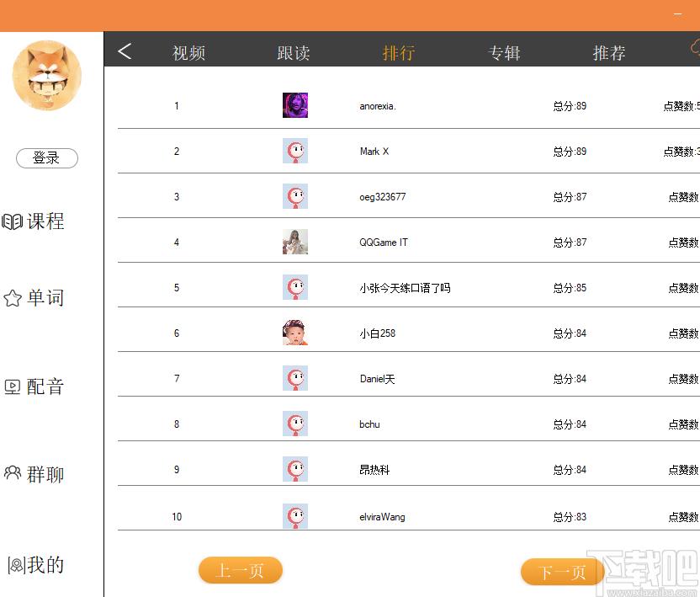The width and height of the screenshot is (700, 597).
Task: Open the 群聊 group chat section
Action: click(34, 475)
